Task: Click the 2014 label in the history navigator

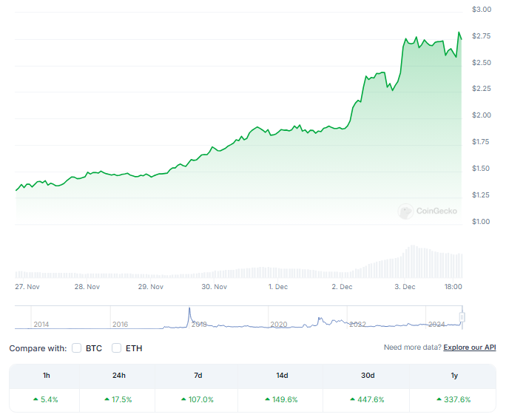Action: 41,325
